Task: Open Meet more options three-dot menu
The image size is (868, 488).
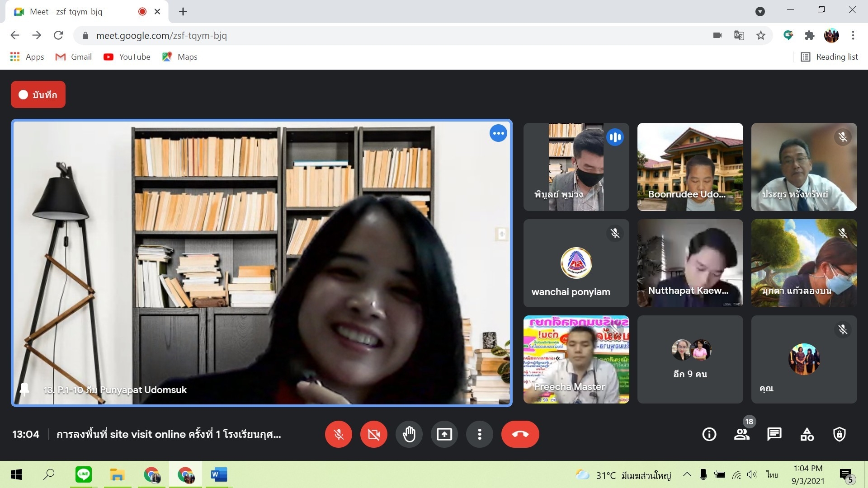Action: (479, 434)
